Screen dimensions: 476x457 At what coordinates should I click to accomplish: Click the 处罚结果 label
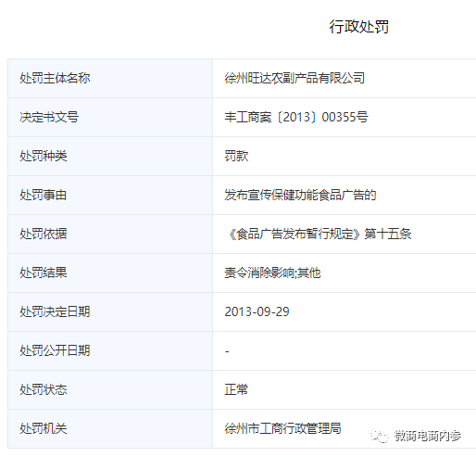(x=44, y=273)
